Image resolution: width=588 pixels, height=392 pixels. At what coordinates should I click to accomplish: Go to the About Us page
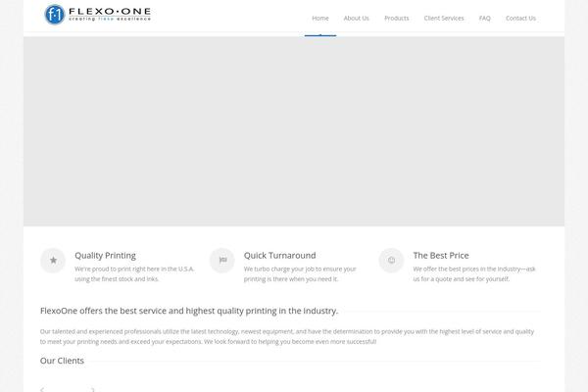click(x=357, y=18)
